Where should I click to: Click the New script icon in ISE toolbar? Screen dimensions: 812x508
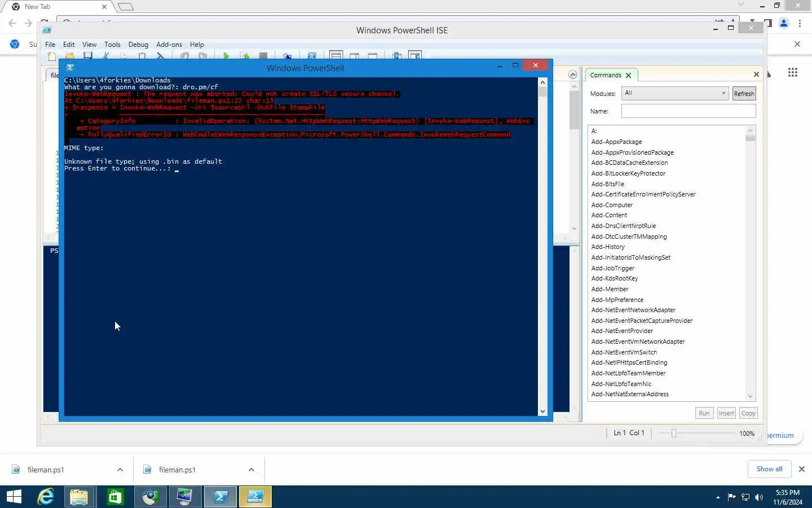(52, 56)
